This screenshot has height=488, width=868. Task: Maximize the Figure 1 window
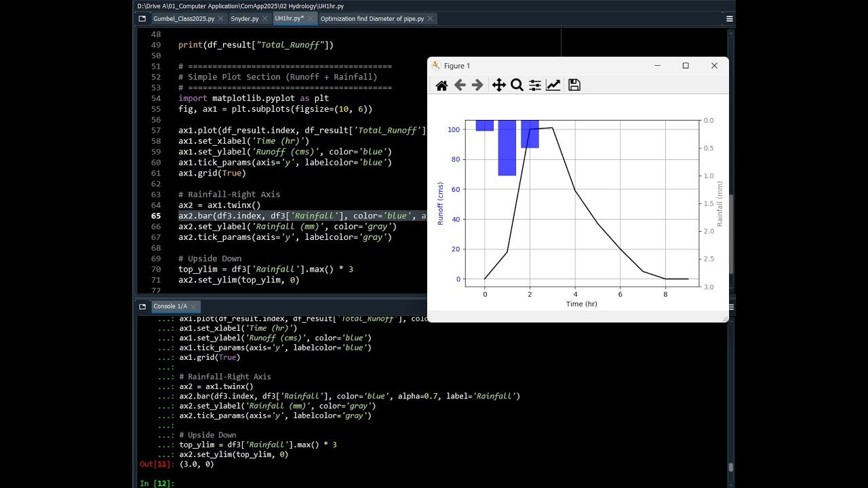pos(686,66)
